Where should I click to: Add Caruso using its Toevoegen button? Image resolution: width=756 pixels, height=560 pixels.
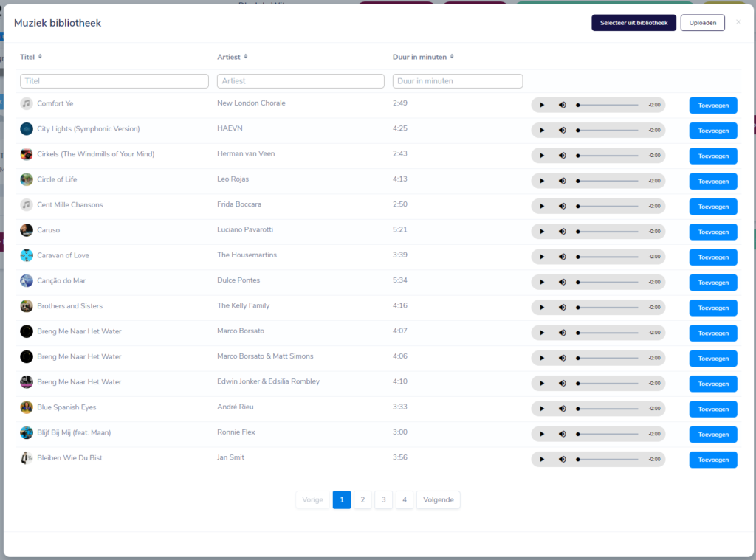712,231
